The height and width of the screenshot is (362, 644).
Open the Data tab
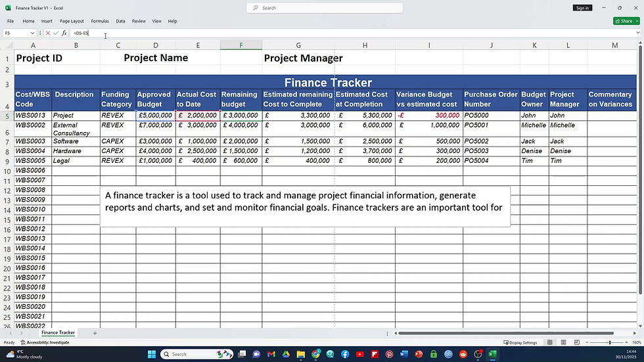pyautogui.click(x=120, y=21)
